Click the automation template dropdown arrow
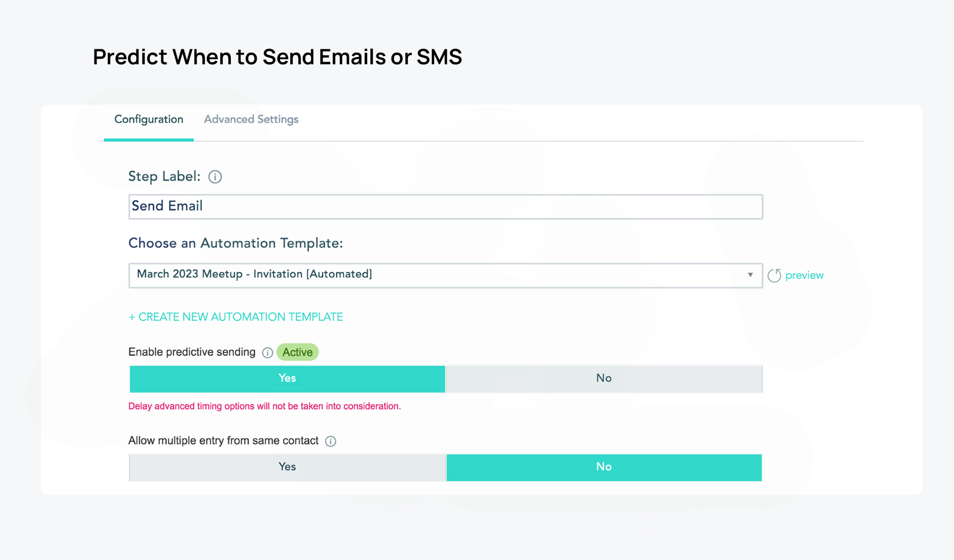 (750, 275)
